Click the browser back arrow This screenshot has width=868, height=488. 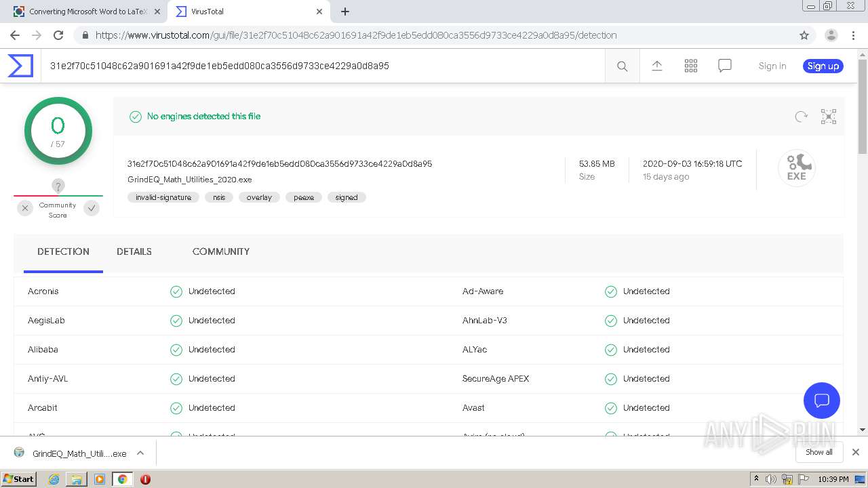click(15, 35)
